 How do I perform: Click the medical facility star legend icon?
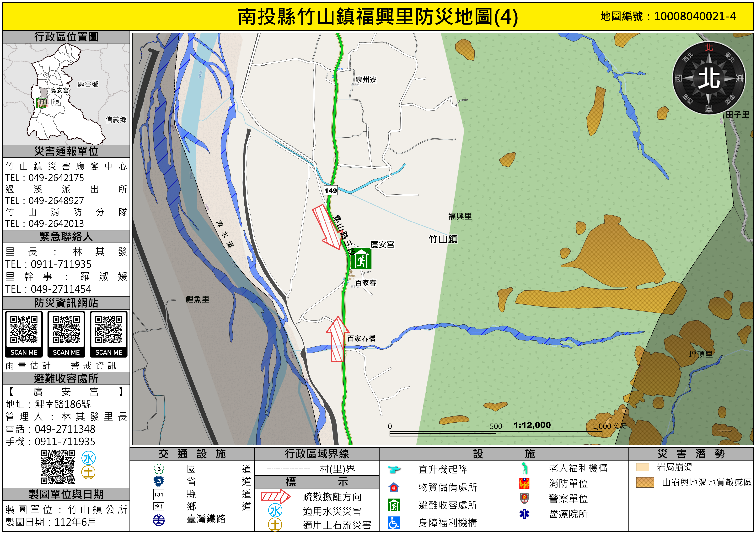tap(524, 514)
